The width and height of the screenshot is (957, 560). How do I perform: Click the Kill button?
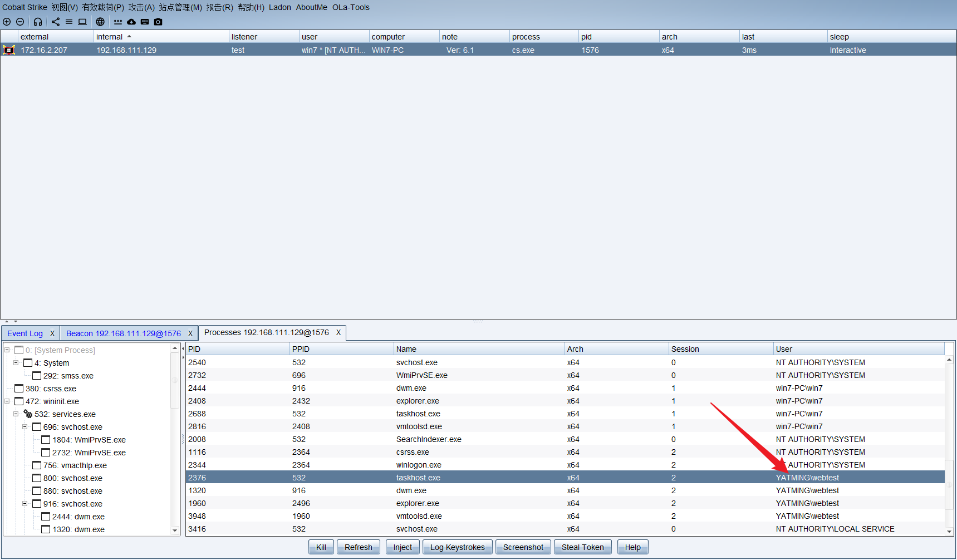321,547
